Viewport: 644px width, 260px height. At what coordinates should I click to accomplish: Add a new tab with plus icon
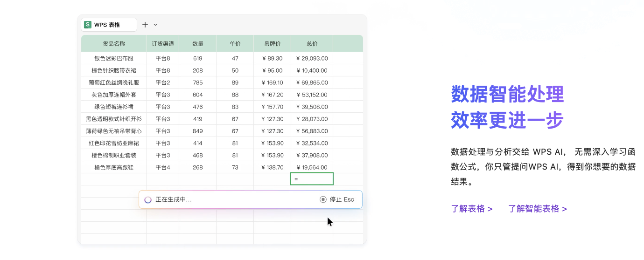pos(145,25)
